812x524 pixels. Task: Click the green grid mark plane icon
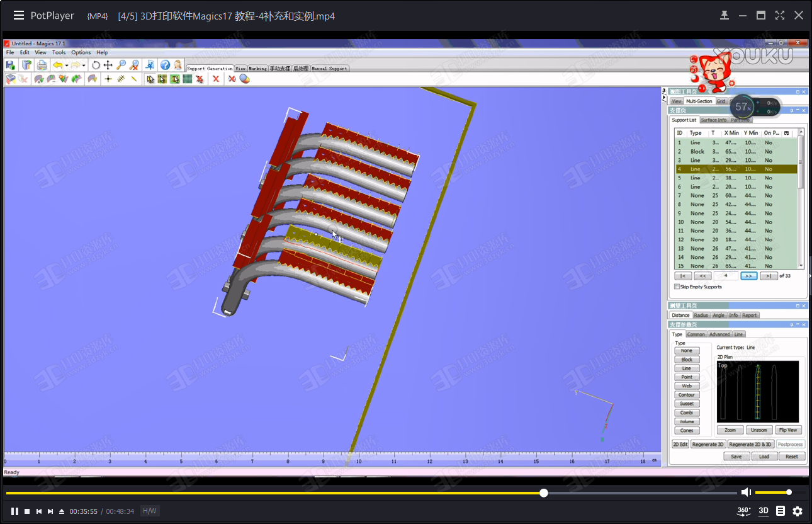click(x=187, y=79)
